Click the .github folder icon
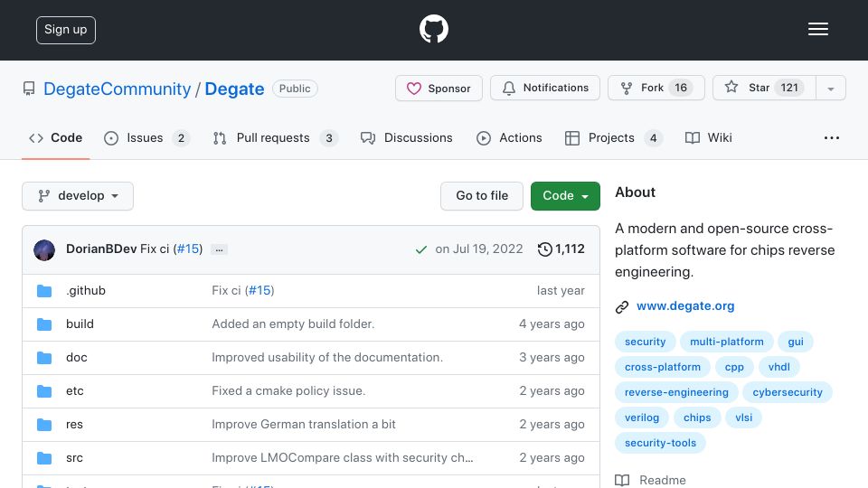The image size is (868, 488). (x=44, y=291)
